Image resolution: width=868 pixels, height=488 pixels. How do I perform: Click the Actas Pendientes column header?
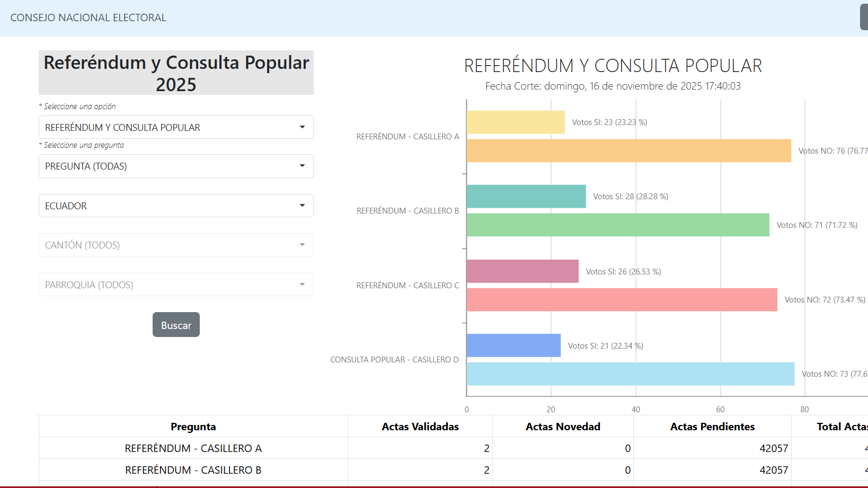[712, 427]
